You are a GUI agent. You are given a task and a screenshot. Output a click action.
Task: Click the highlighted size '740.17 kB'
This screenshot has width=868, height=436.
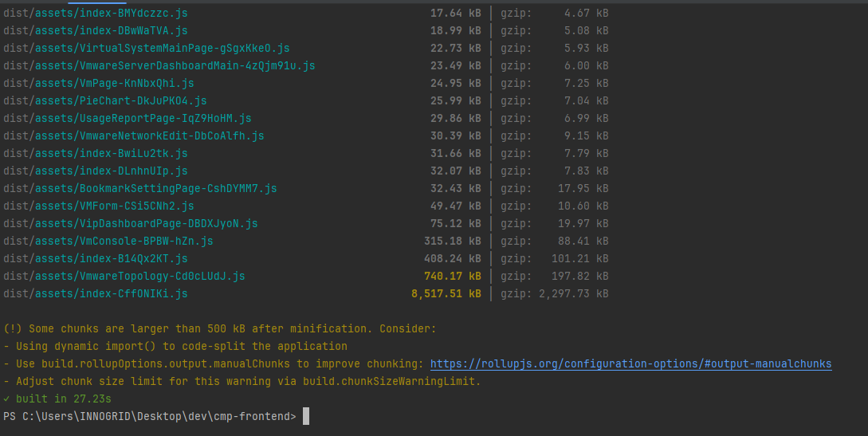pos(452,276)
